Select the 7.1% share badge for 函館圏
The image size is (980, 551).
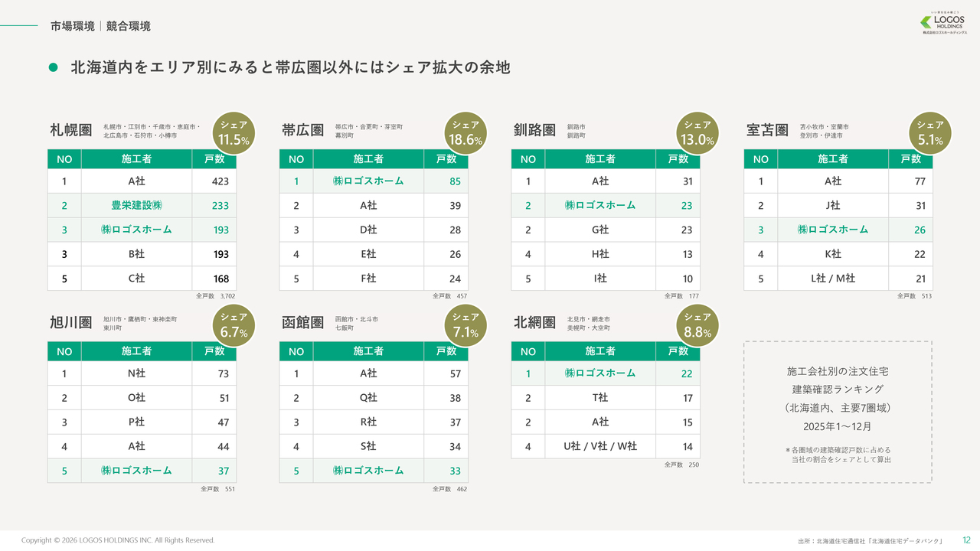pyautogui.click(x=465, y=324)
